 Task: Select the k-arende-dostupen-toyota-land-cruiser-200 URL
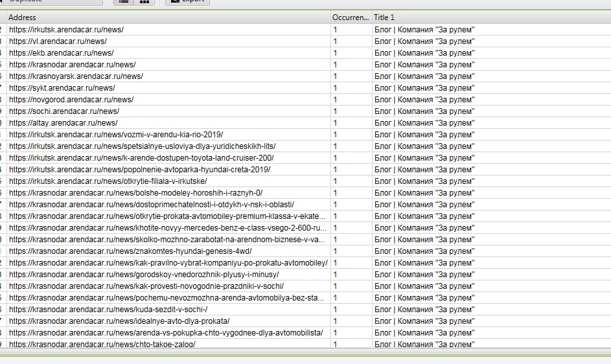click(x=141, y=158)
